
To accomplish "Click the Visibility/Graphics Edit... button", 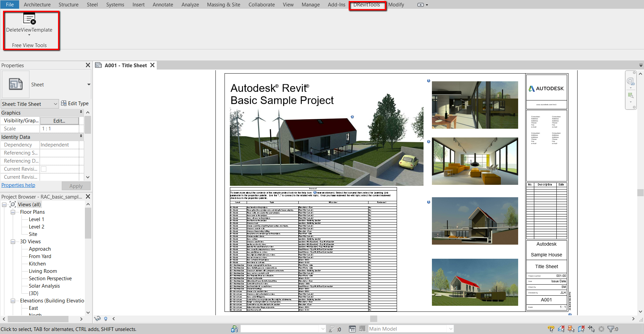I will [x=59, y=121].
